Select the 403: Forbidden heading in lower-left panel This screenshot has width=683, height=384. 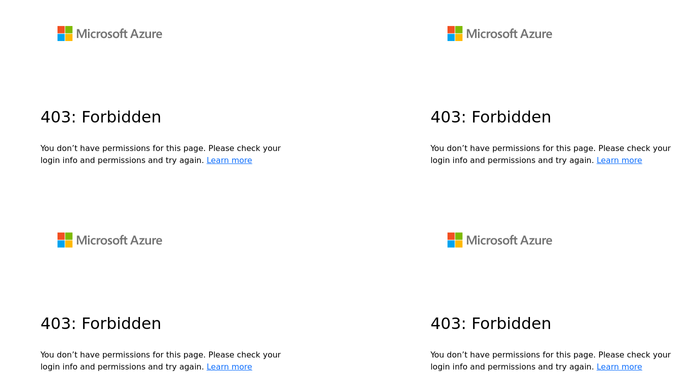(101, 323)
